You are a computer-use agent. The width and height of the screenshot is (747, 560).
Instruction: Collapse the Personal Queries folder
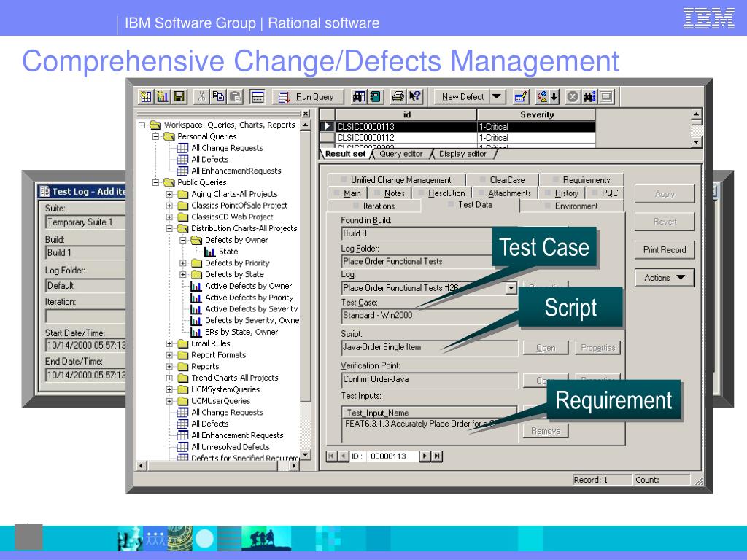156,136
